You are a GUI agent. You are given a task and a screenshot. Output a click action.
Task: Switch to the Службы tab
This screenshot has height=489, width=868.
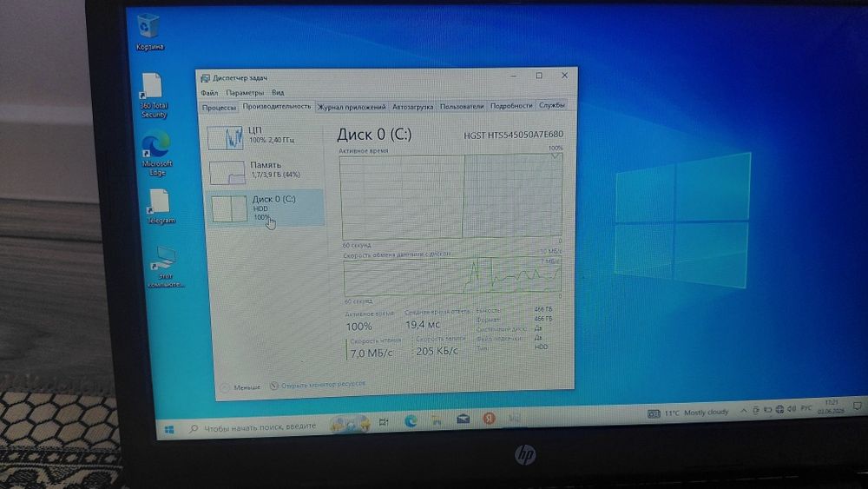point(551,105)
